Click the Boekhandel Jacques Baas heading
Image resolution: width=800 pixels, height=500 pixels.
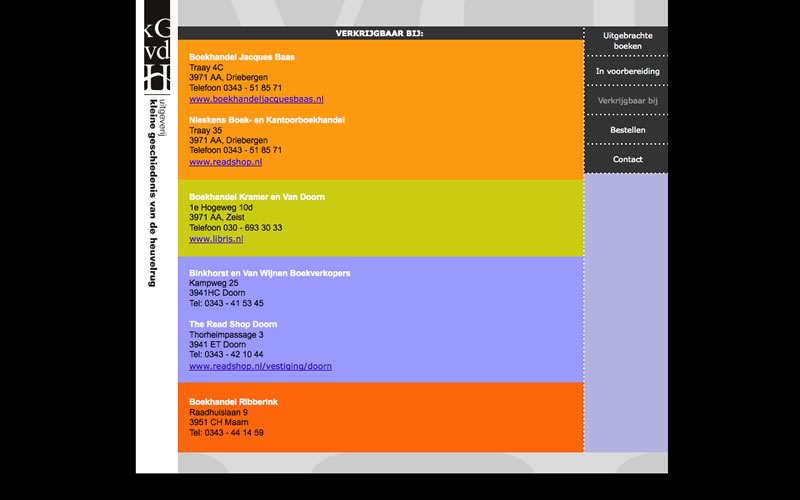coord(241,57)
